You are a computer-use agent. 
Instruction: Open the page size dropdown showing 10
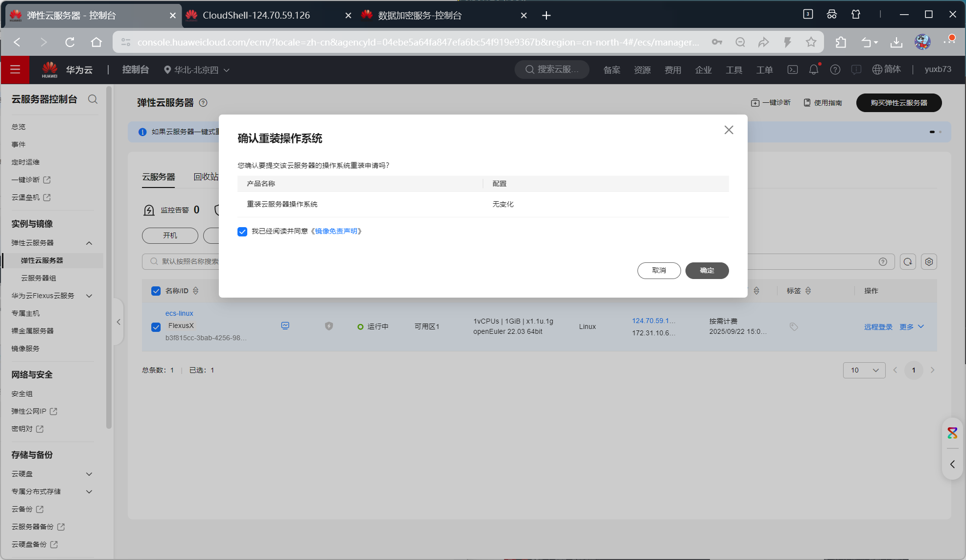pos(864,370)
